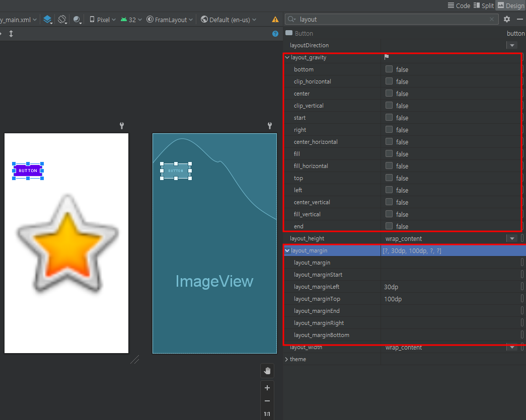Select the pan hand tool
This screenshot has height=420, width=526.
pyautogui.click(x=267, y=371)
